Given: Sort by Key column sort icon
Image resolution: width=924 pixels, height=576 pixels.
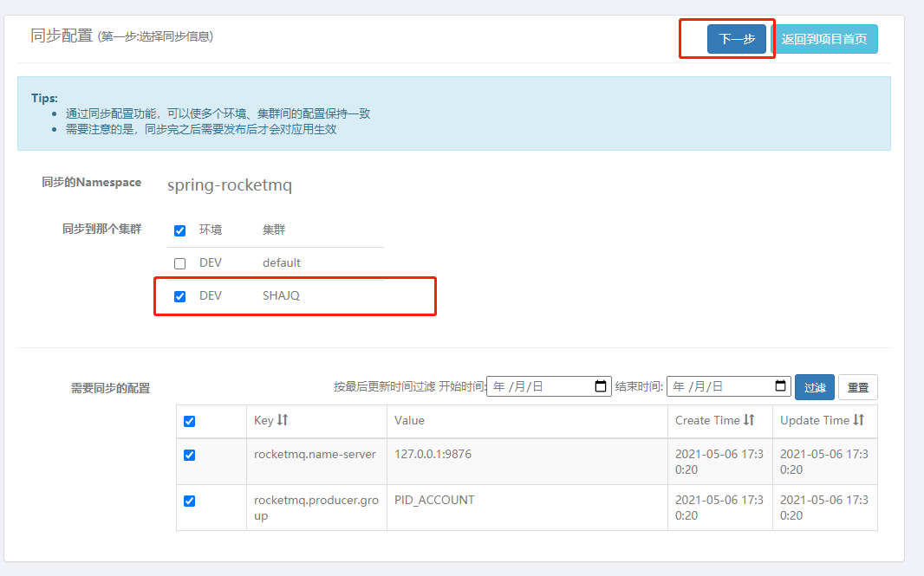Looking at the screenshot, I should point(283,420).
